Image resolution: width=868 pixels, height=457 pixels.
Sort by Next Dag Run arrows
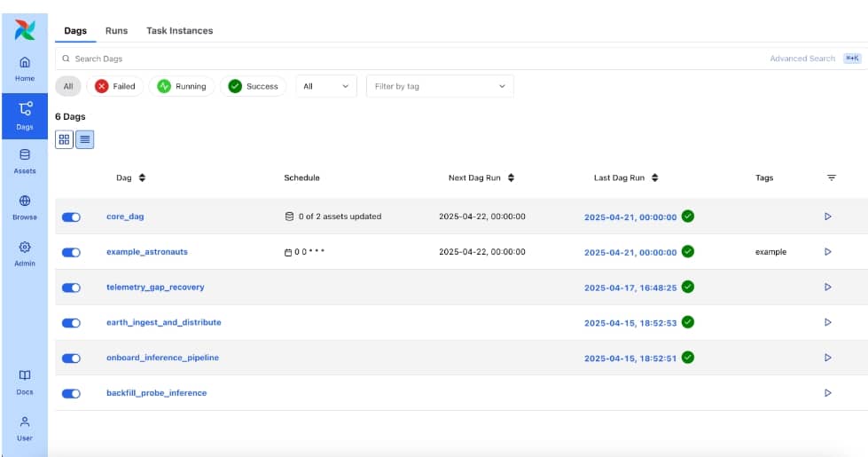coord(511,177)
